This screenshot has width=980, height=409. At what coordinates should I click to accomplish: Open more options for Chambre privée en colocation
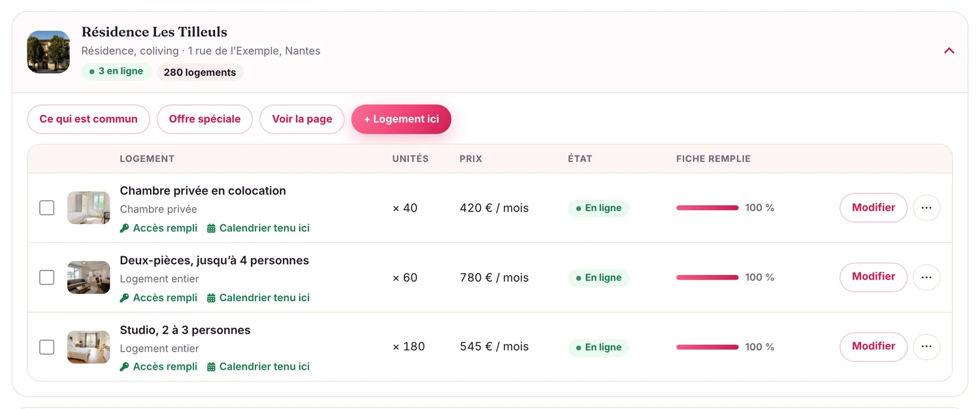pyautogui.click(x=926, y=208)
